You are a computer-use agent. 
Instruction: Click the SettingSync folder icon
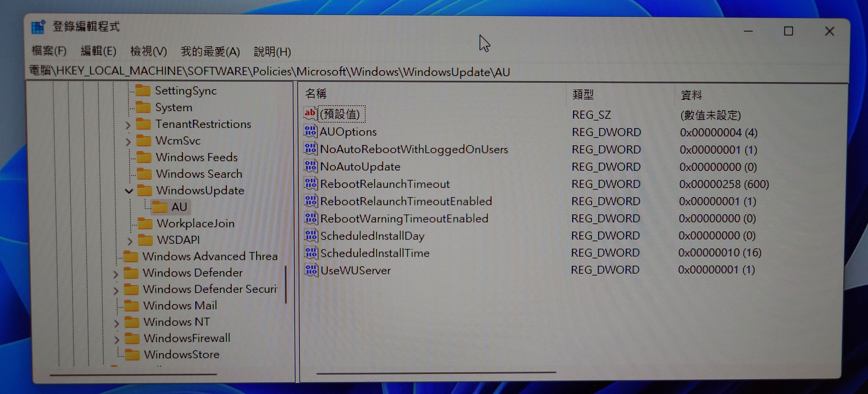tap(143, 91)
